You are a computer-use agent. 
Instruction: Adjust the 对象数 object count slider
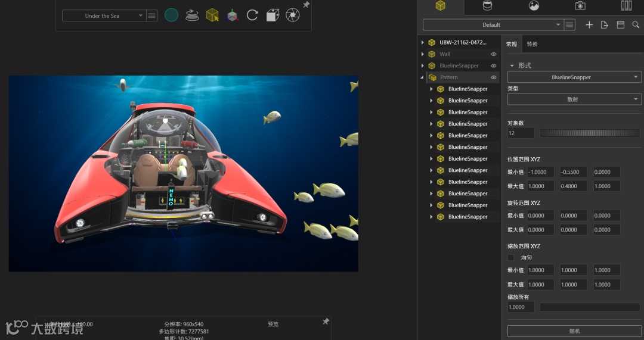pos(589,133)
